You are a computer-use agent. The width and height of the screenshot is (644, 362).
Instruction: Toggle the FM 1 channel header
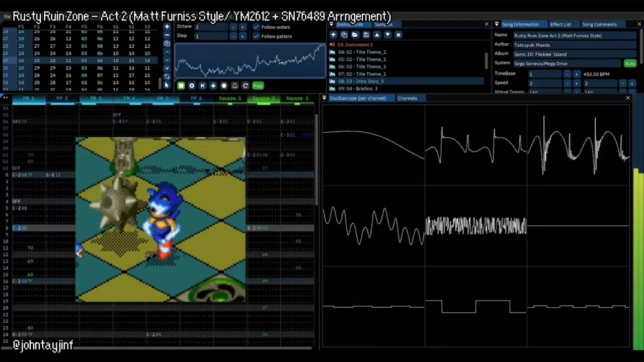tap(28, 99)
